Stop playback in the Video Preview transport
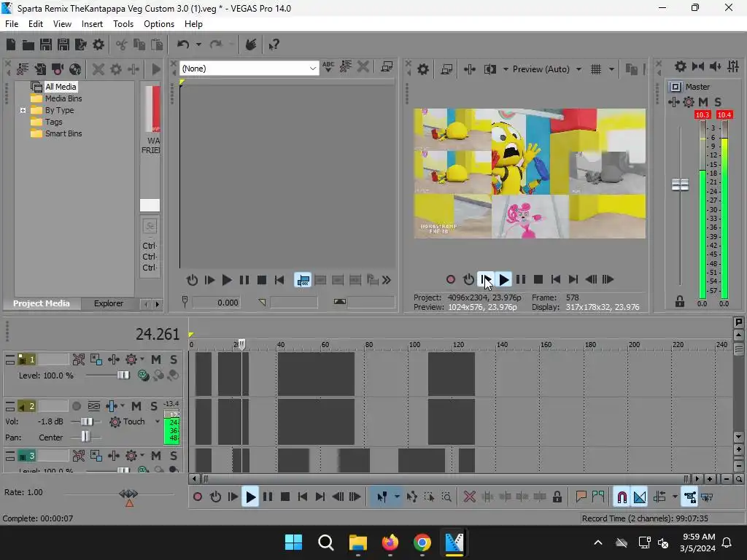The width and height of the screenshot is (747, 560). [538, 280]
